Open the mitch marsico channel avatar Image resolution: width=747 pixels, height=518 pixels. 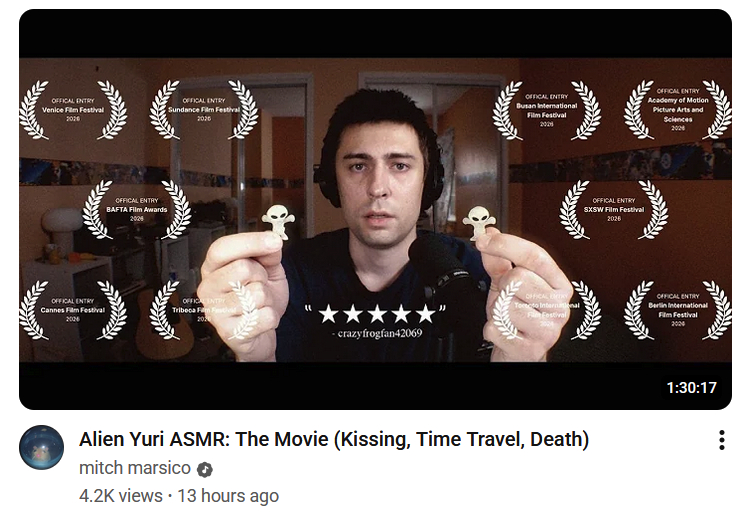coord(41,447)
